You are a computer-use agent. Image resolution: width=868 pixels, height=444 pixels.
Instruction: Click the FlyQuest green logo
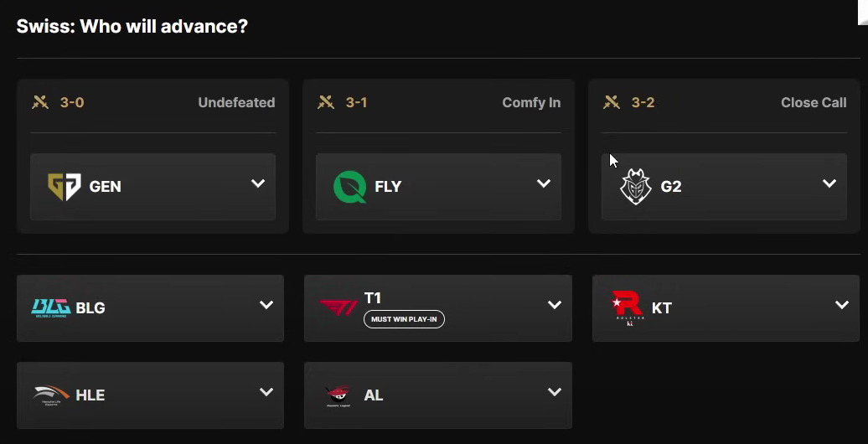349,187
